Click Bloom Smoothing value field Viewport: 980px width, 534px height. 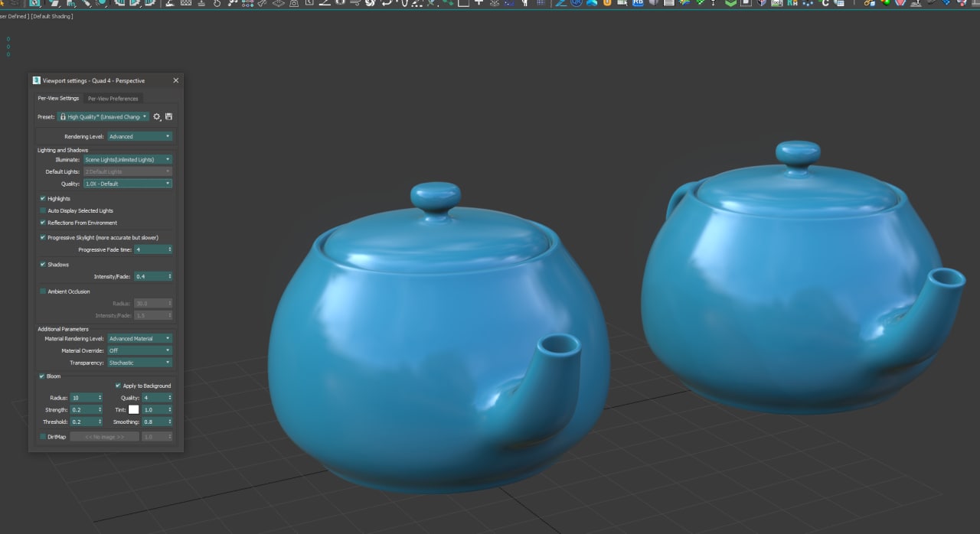click(157, 422)
